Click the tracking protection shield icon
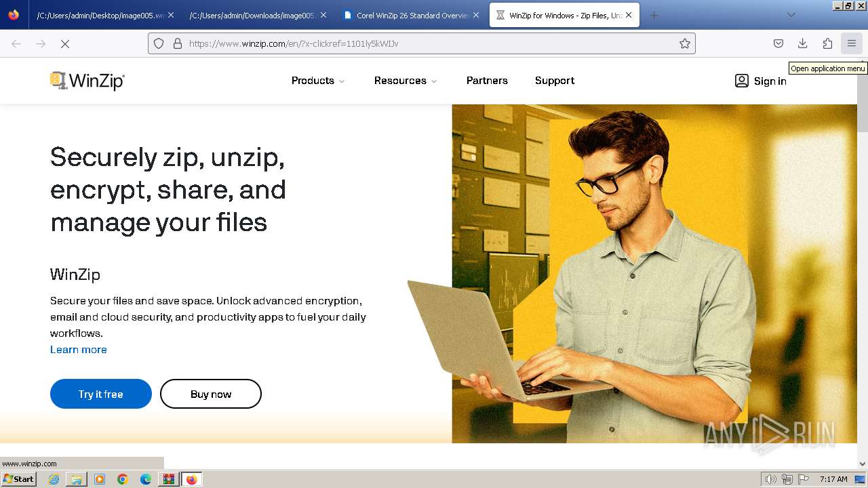Image resolution: width=868 pixels, height=488 pixels. click(159, 43)
